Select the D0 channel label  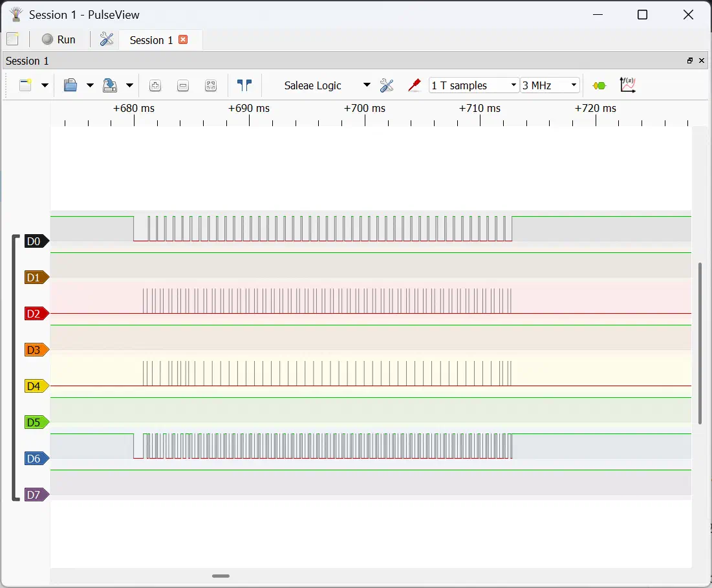click(36, 241)
